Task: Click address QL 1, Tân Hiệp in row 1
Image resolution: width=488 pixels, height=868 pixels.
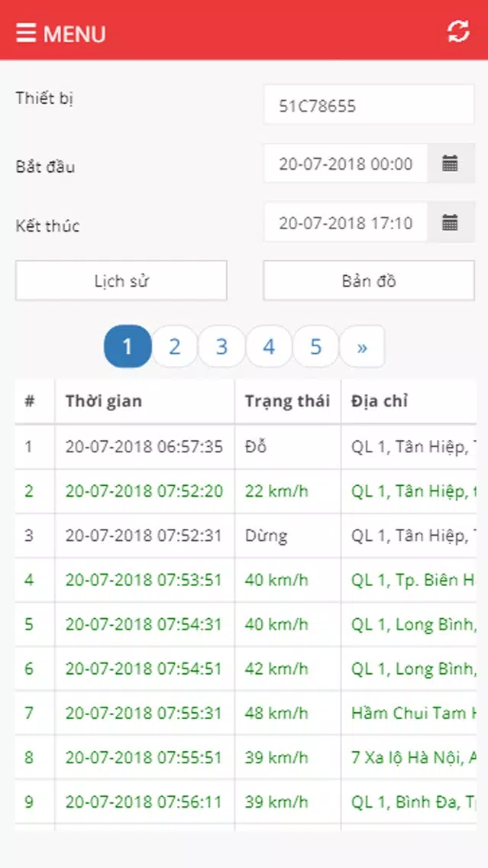Action: click(x=413, y=447)
